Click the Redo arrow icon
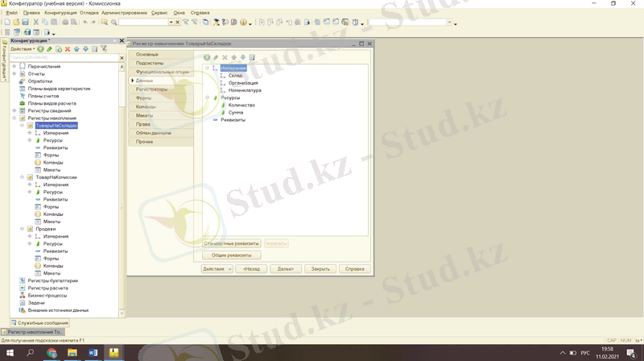Screen dimensions: 644x361 (93, 23)
